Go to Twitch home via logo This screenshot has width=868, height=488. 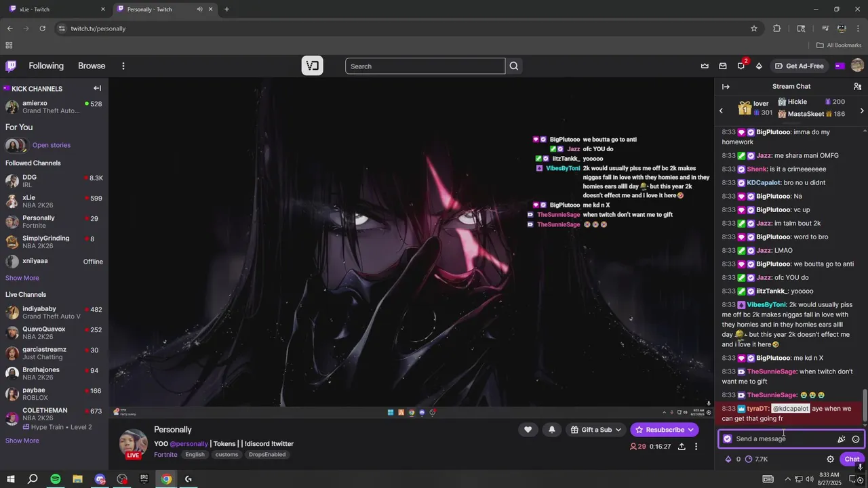click(x=11, y=66)
